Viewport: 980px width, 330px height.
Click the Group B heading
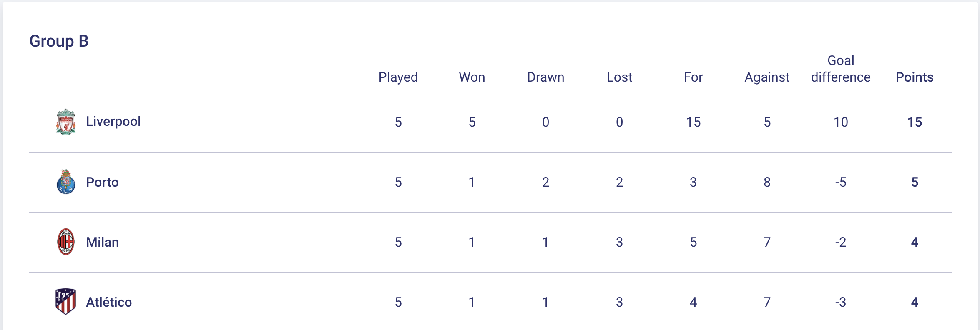(x=59, y=41)
